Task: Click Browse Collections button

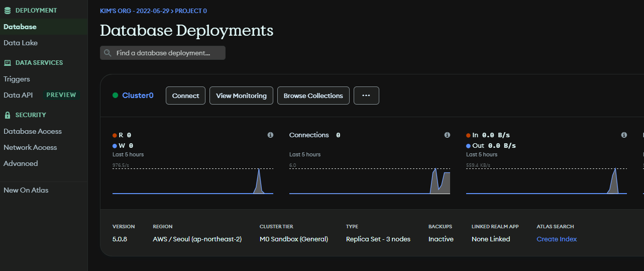Action: (313, 96)
